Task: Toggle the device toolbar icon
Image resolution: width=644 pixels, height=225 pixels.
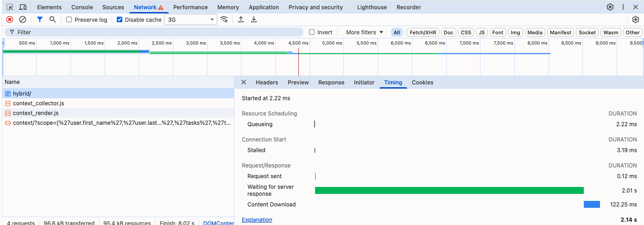Action: (x=23, y=7)
